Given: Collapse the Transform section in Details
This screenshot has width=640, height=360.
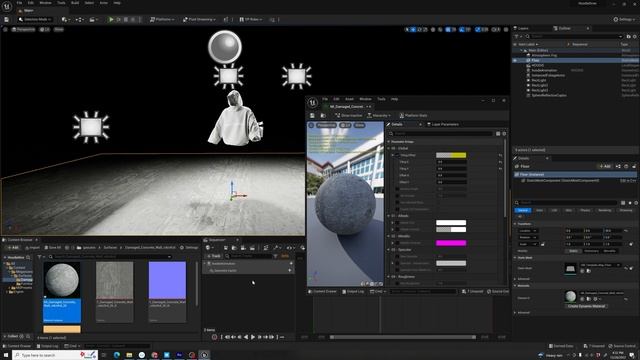Looking at the screenshot, I should [x=515, y=224].
